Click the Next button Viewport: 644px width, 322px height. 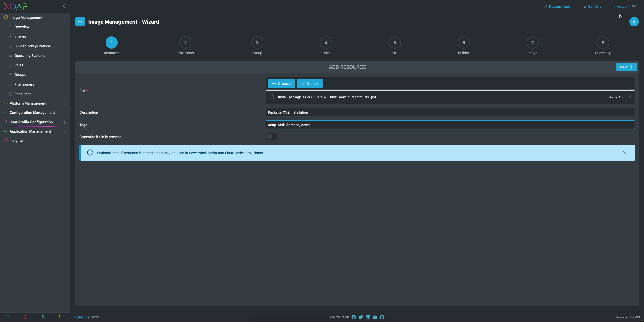[626, 67]
